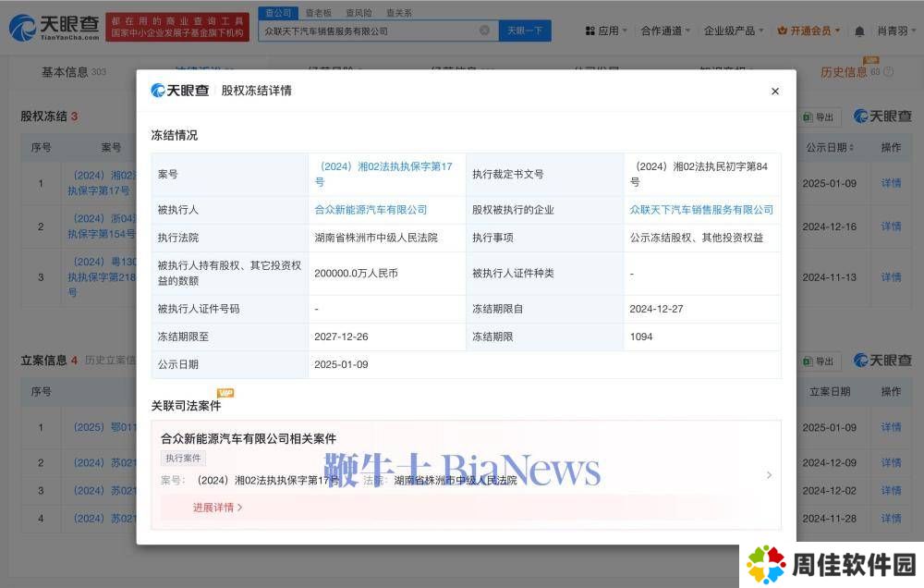924x588 pixels.
Task: Open case (2025)鄂01 link in 立案信息
Action: [104, 427]
